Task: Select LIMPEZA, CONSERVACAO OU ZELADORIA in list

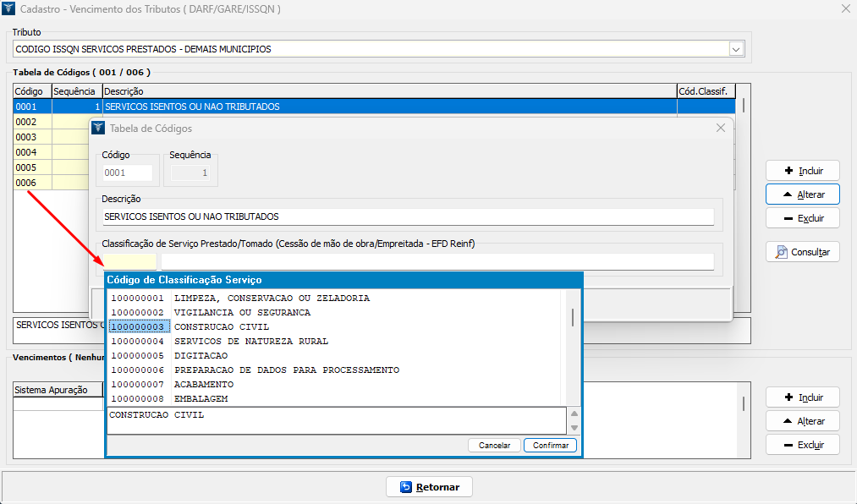Action: 271,298
